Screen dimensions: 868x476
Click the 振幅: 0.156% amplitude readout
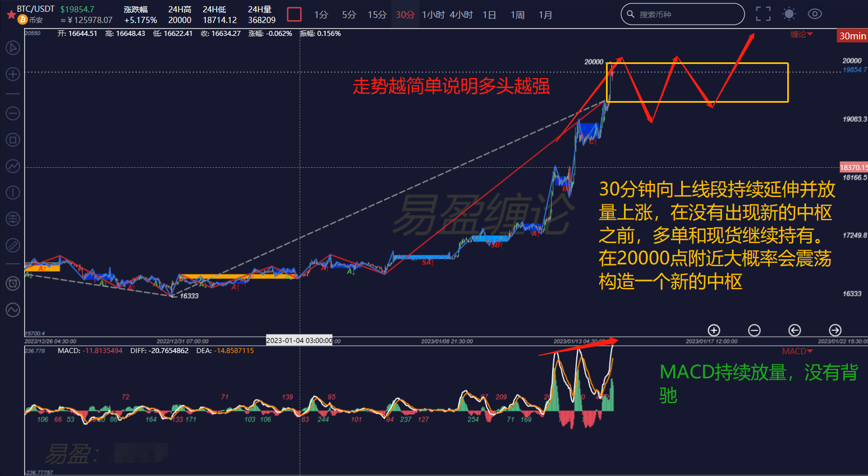320,34
